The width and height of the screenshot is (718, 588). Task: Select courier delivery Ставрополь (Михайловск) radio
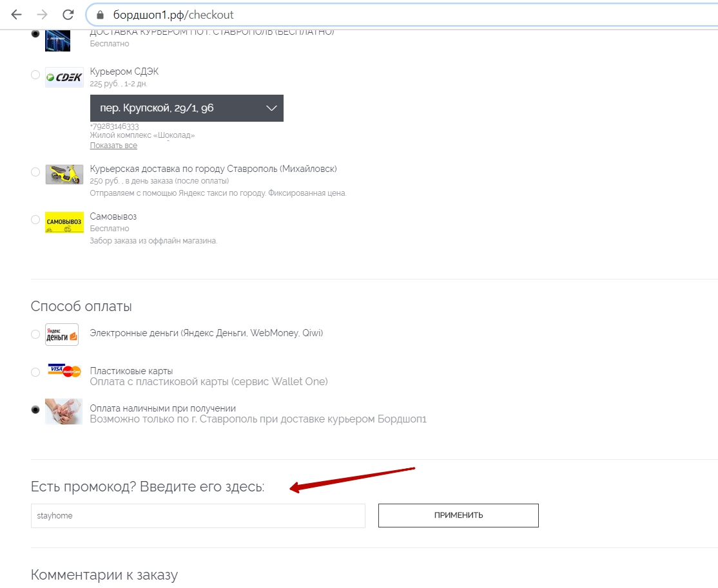point(35,172)
